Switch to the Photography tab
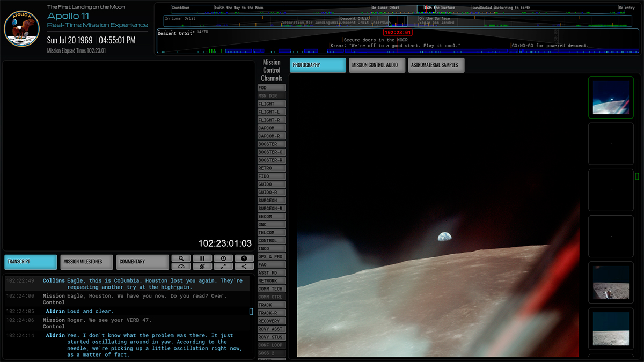The height and width of the screenshot is (362, 644). coord(318,65)
